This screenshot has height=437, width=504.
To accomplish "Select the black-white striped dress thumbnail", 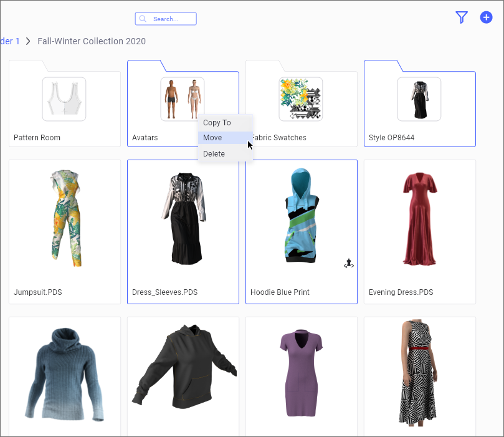I will 418,373.
